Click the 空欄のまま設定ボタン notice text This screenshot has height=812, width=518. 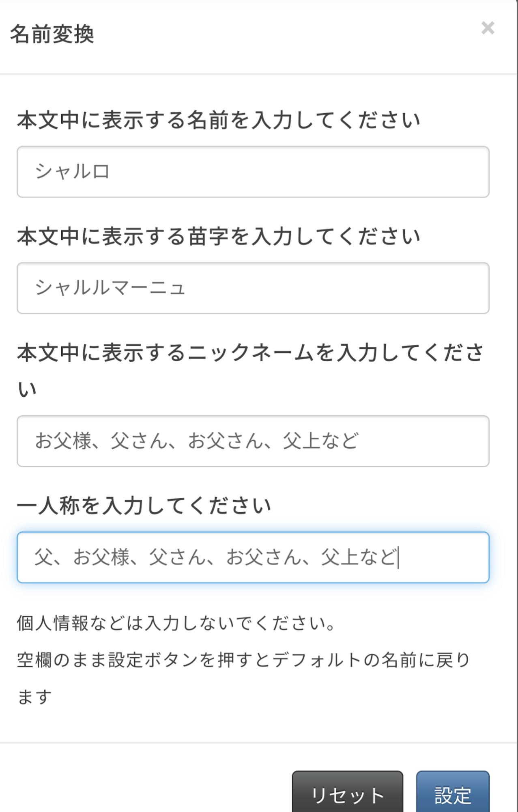click(x=243, y=660)
